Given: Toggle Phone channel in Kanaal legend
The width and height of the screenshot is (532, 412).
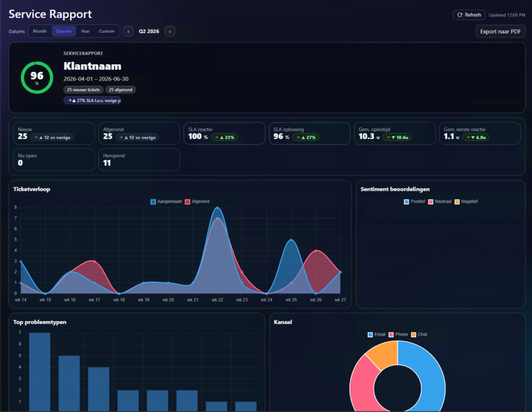Looking at the screenshot, I should [398, 335].
